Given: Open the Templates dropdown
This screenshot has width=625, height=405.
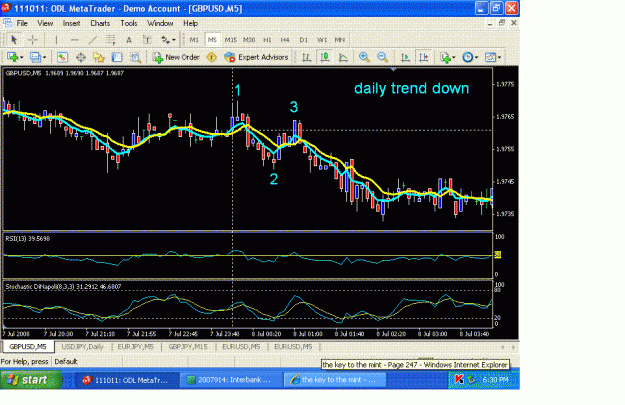Looking at the screenshot, I should click(493, 57).
